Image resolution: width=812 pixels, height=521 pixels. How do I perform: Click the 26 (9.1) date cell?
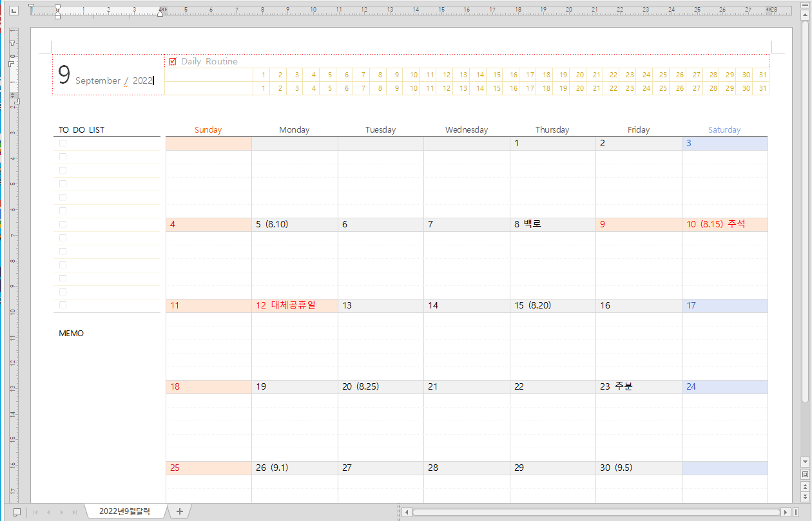click(x=295, y=468)
